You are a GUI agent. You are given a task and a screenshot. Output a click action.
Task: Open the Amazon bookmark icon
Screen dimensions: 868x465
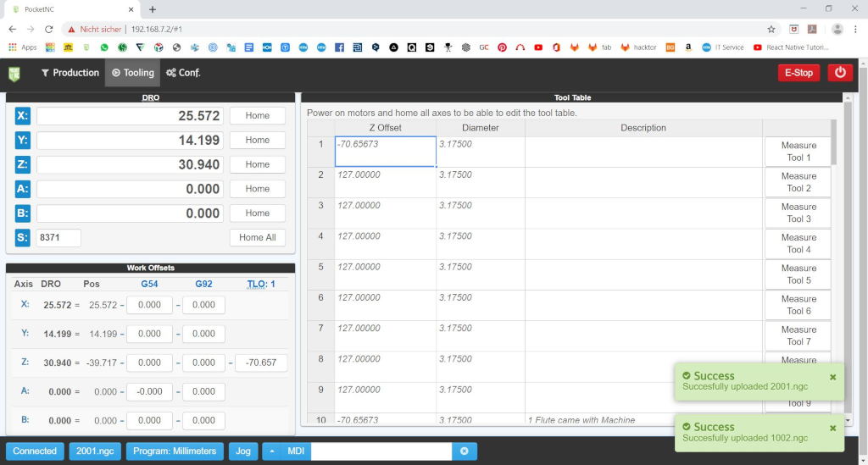[x=688, y=47]
